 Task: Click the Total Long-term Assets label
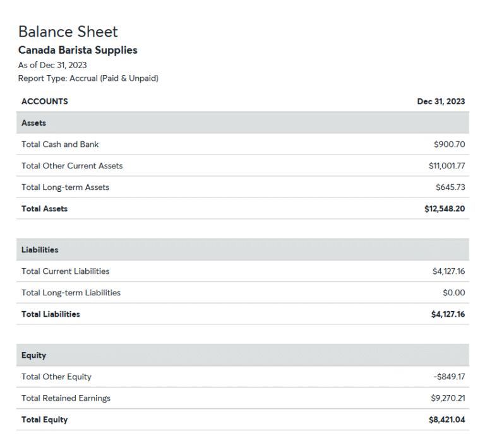65,187
